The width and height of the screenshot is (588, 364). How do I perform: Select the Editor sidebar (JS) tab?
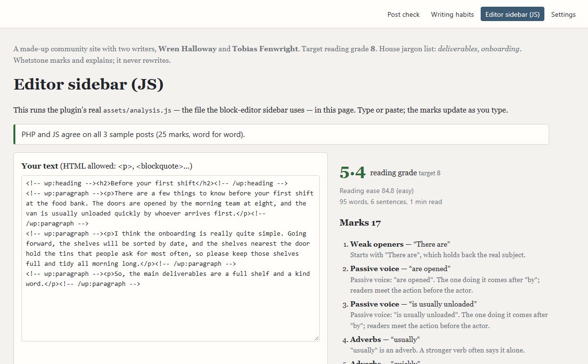pos(512,14)
